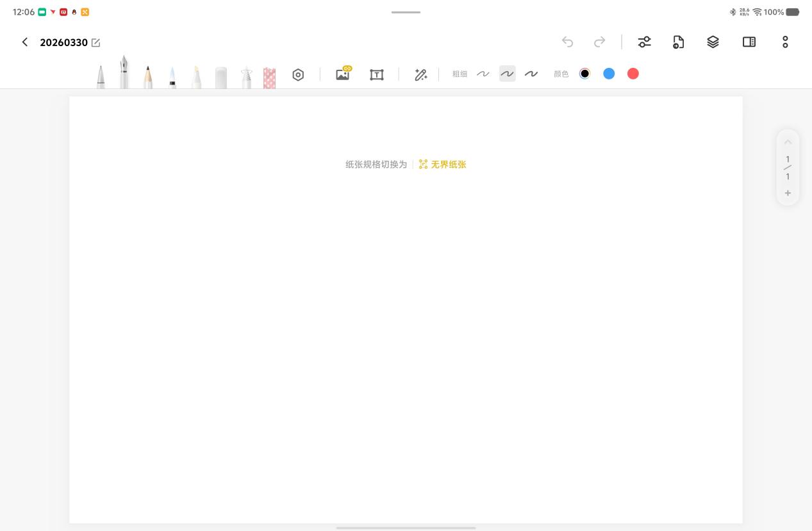Add a new page with plus button
This screenshot has width=812, height=531.
(x=788, y=193)
